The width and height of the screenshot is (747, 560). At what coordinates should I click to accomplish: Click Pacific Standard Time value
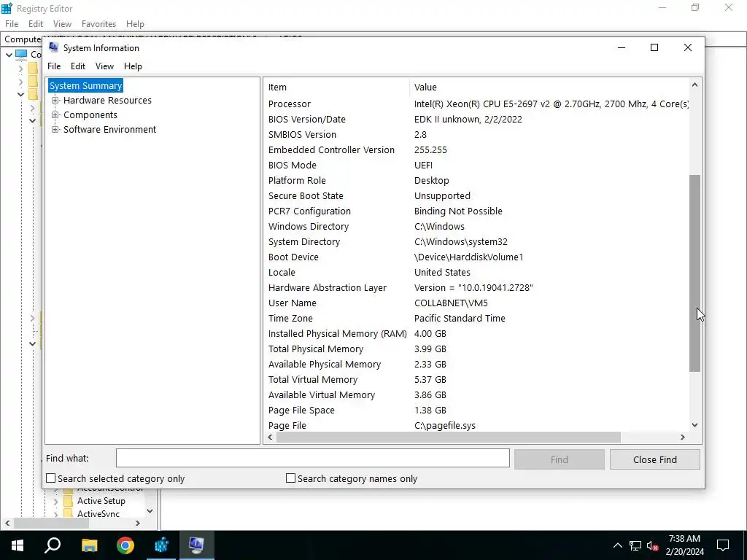tap(460, 318)
